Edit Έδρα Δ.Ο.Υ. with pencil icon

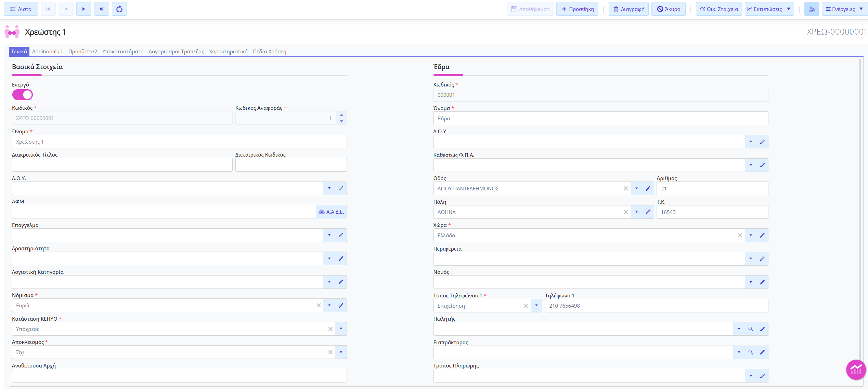pos(762,142)
